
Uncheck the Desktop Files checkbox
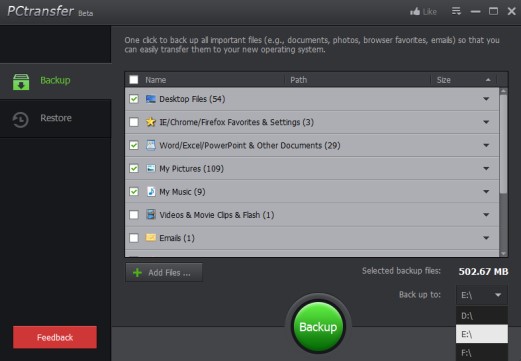[134, 99]
